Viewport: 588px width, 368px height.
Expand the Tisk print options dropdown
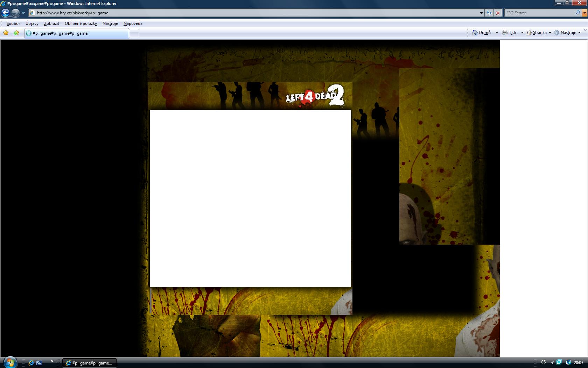click(522, 33)
